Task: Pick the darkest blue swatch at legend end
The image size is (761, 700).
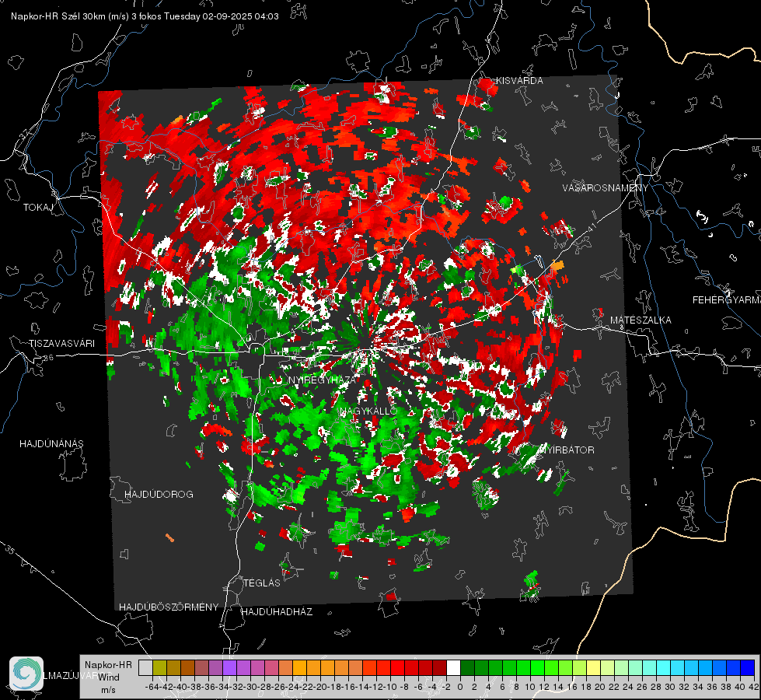Action: tap(748, 667)
